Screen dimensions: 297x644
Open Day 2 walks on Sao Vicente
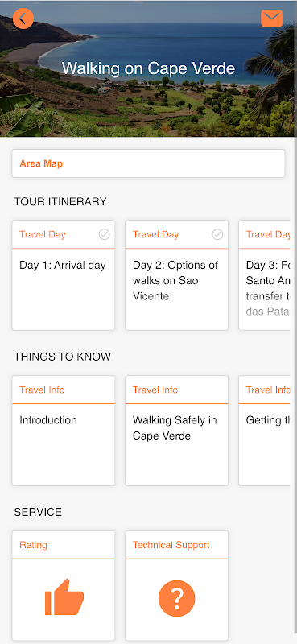point(176,275)
